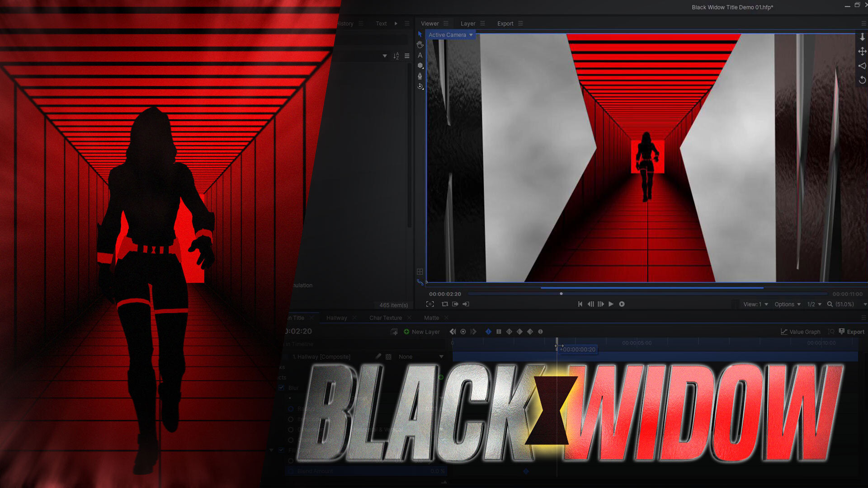This screenshot has width=868, height=488.
Task: Click the rotate/reset icon at viewer right
Action: point(862,80)
